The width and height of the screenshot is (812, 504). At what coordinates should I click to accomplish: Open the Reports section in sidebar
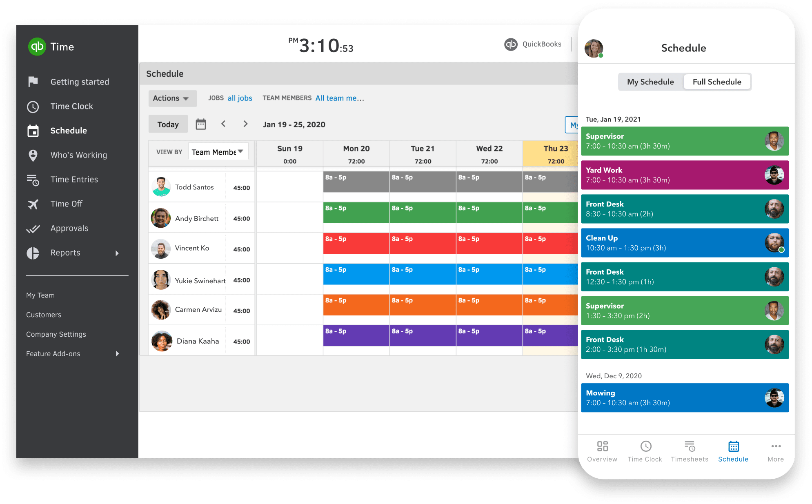tap(66, 253)
